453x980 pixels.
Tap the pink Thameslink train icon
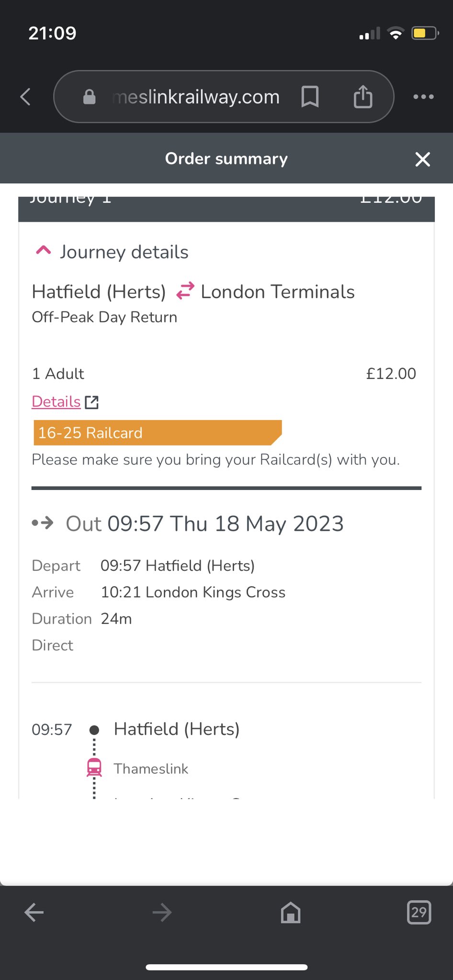(94, 768)
